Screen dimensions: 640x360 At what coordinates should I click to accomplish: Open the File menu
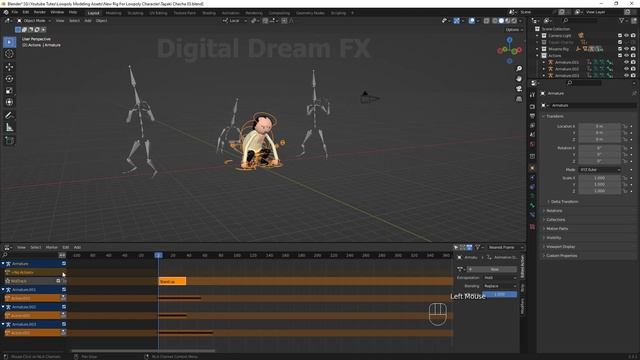[x=15, y=13]
